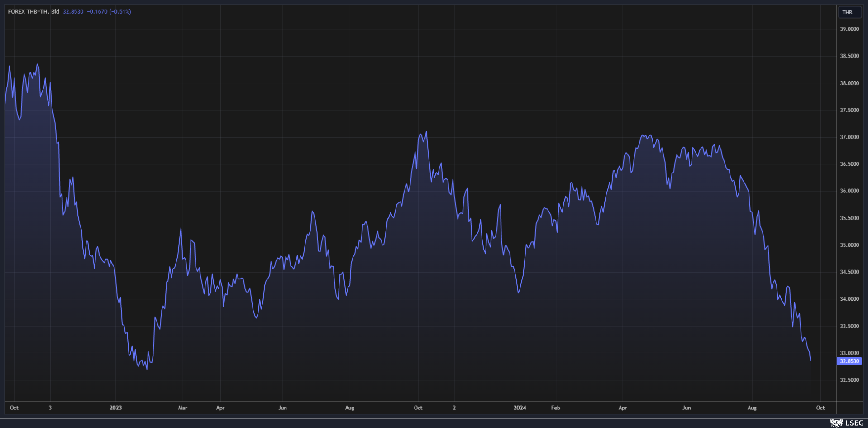
Task: Click the 36.5000 price axis label
Action: (849, 164)
